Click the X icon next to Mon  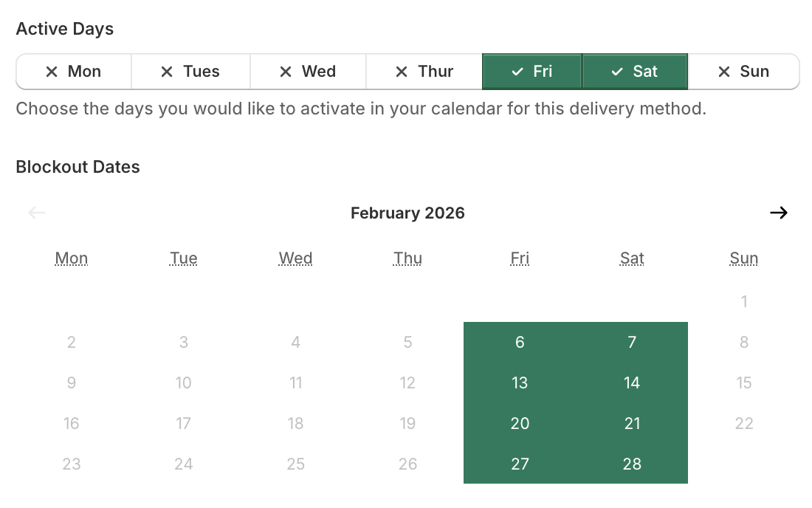pyautogui.click(x=52, y=71)
